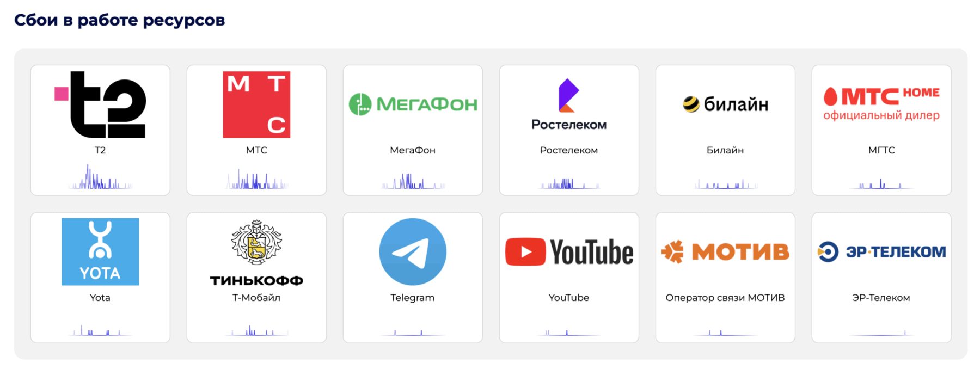This screenshot has height=375, width=980.
Task: Select the blue Yota logo
Action: 100,251
